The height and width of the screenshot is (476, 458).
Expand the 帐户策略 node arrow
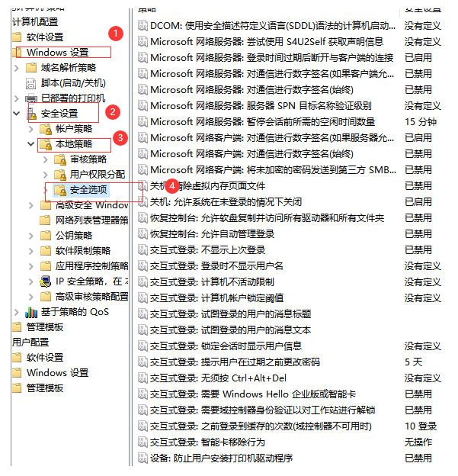click(x=31, y=128)
